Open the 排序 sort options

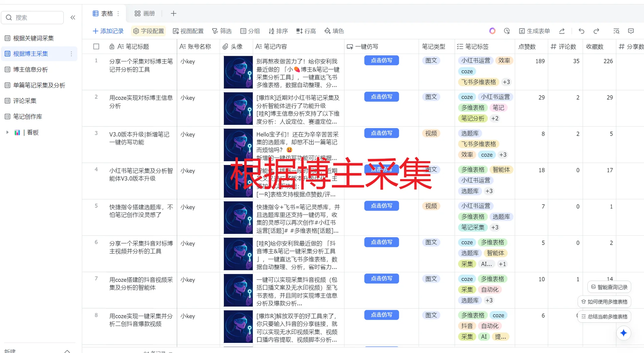point(278,31)
